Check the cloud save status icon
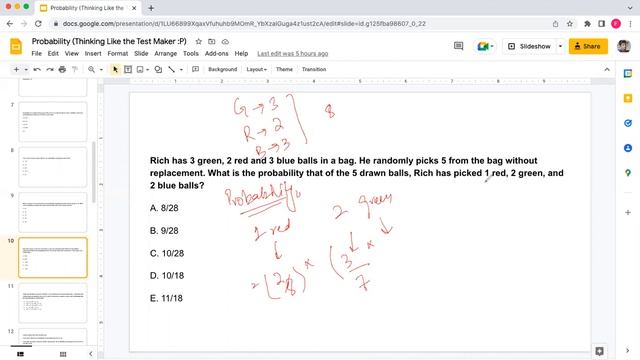The image size is (640, 360). pyautogui.click(x=225, y=42)
